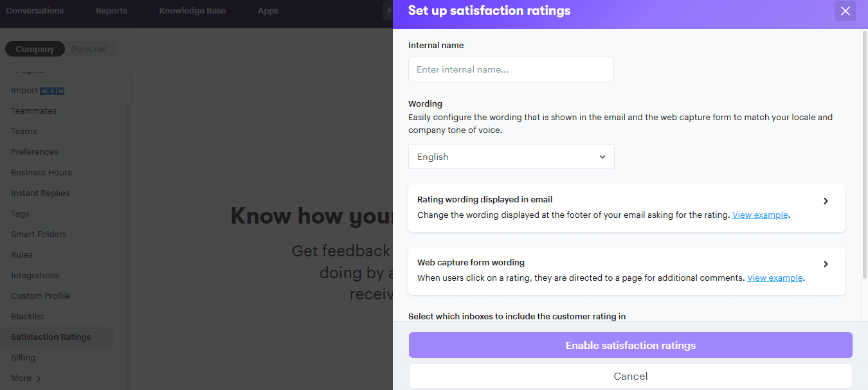Close the Set up satisfaction ratings dialog
This screenshot has width=868, height=390.
[845, 11]
